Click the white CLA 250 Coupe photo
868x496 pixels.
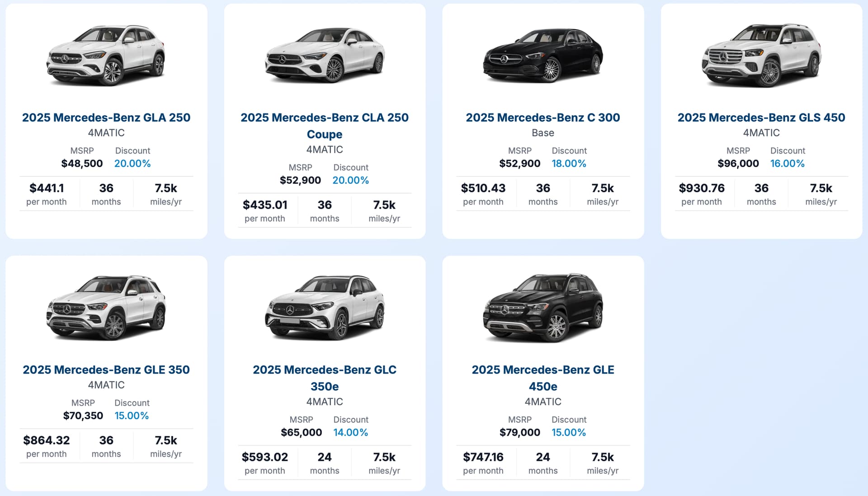click(x=325, y=55)
